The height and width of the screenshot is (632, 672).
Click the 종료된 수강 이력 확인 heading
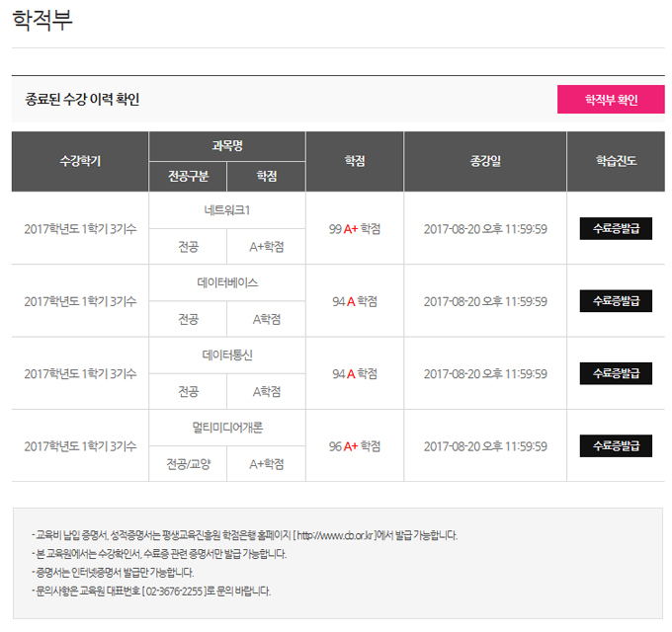point(82,100)
